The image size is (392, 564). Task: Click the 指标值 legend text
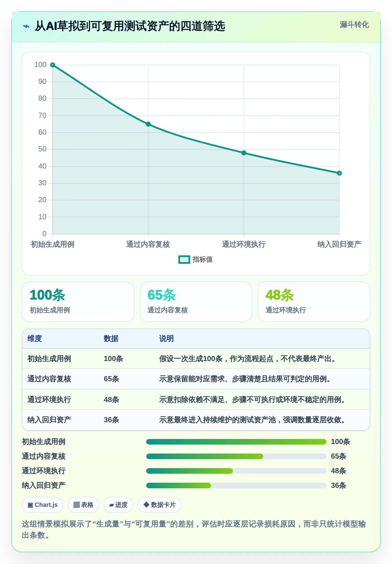coord(203,260)
